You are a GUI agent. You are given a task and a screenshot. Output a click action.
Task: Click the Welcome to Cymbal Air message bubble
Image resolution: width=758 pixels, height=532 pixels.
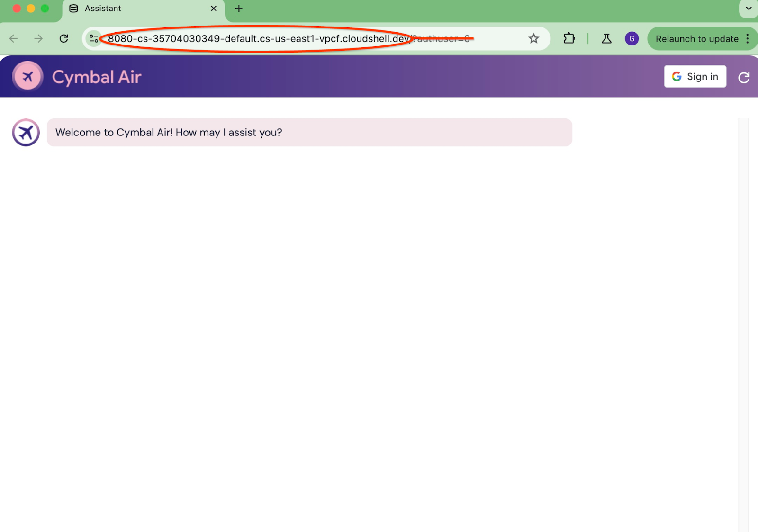(x=309, y=133)
